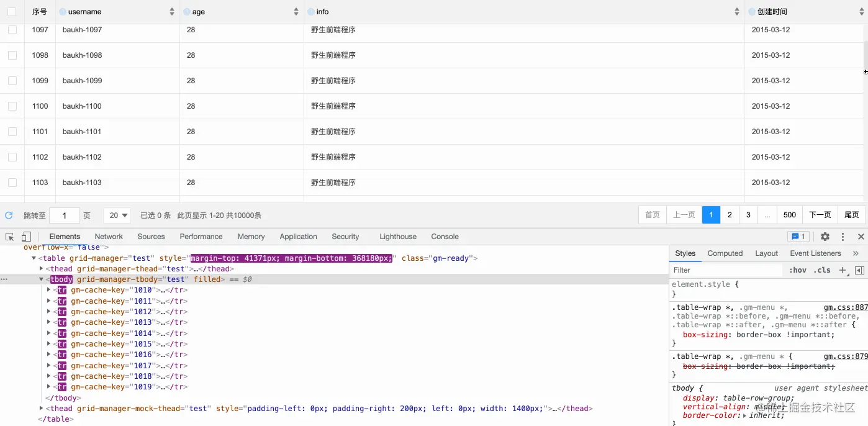Sort by the age column arrows
This screenshot has height=426, width=868.
pos(296,12)
